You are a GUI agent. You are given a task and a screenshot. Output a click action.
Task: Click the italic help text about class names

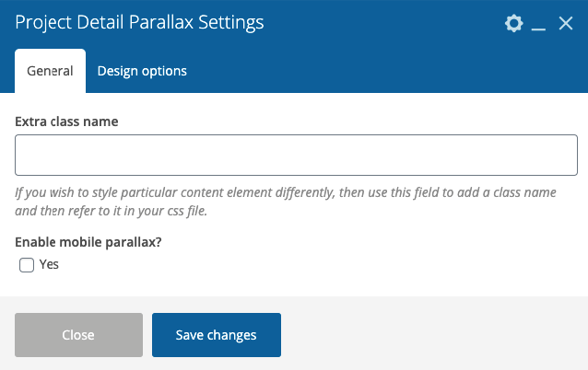[x=286, y=202]
